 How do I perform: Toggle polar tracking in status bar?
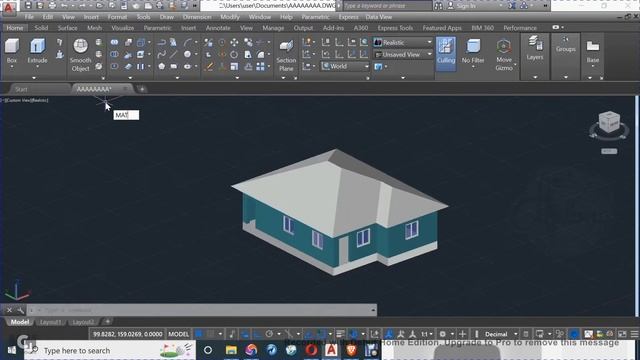tap(269, 334)
